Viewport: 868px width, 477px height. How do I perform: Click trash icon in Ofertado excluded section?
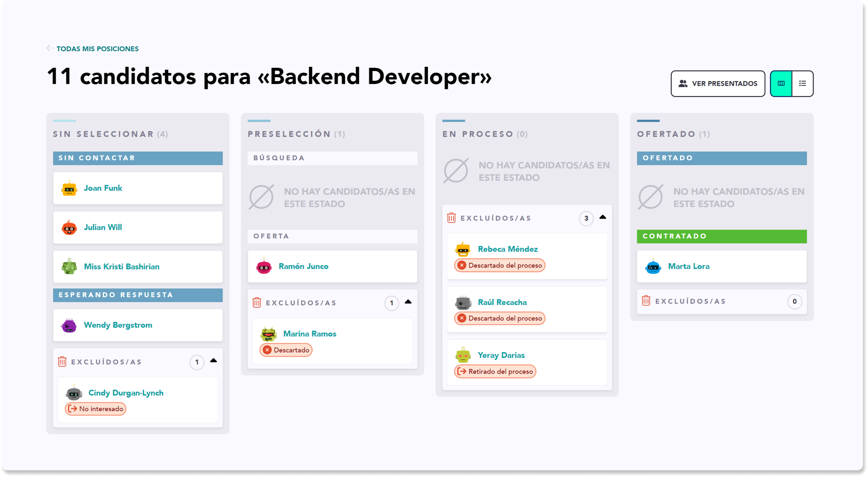click(646, 301)
